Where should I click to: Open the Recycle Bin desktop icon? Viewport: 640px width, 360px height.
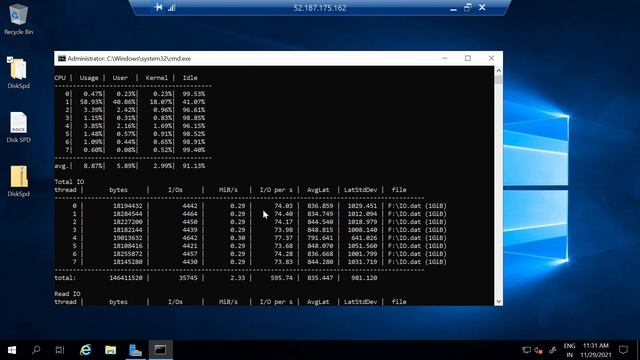(x=18, y=19)
